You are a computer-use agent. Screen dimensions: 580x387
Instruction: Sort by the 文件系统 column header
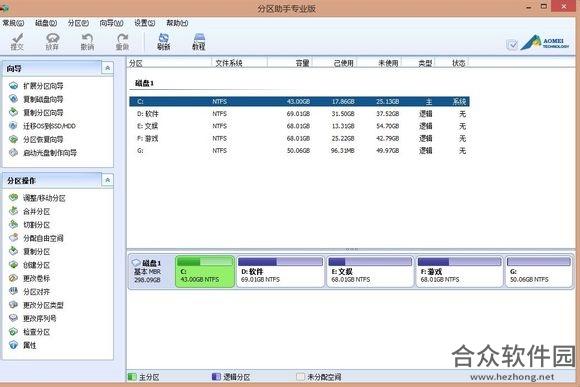(x=239, y=63)
